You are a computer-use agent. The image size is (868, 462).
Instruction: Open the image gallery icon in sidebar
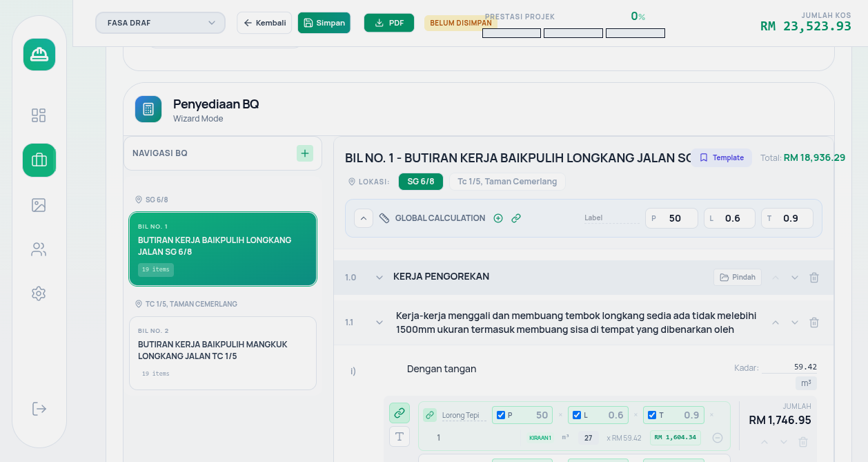tap(39, 205)
